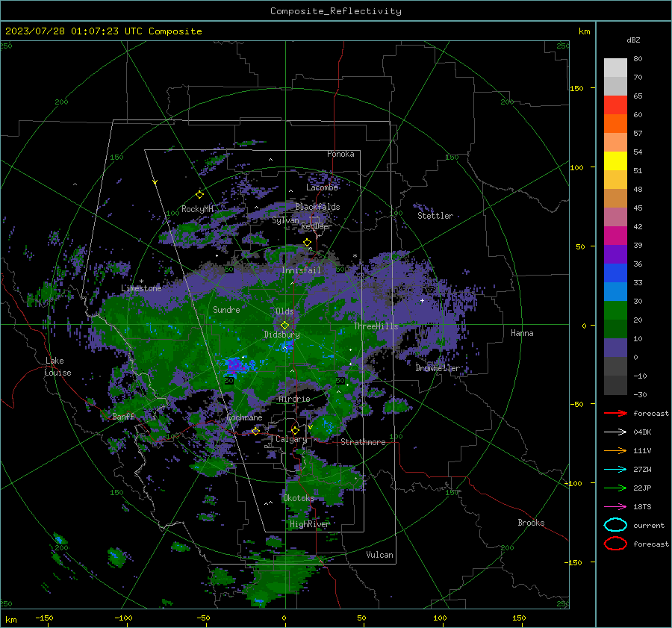
Task: Click the purple high-reflectivity storm core southwest of Didsbury
Action: pyautogui.click(x=235, y=365)
